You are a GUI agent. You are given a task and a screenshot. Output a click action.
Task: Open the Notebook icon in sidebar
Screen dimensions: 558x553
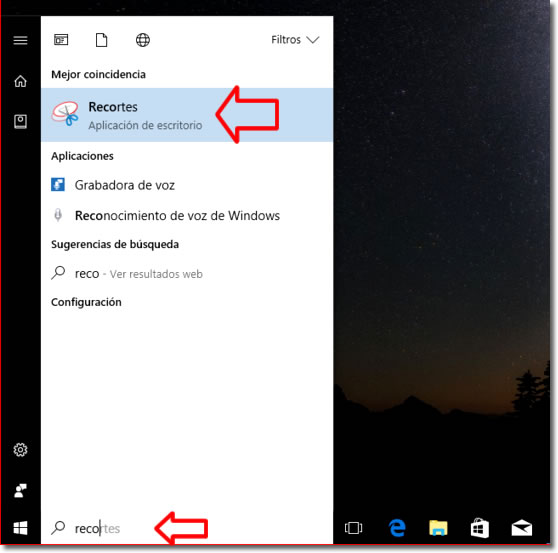click(x=20, y=121)
